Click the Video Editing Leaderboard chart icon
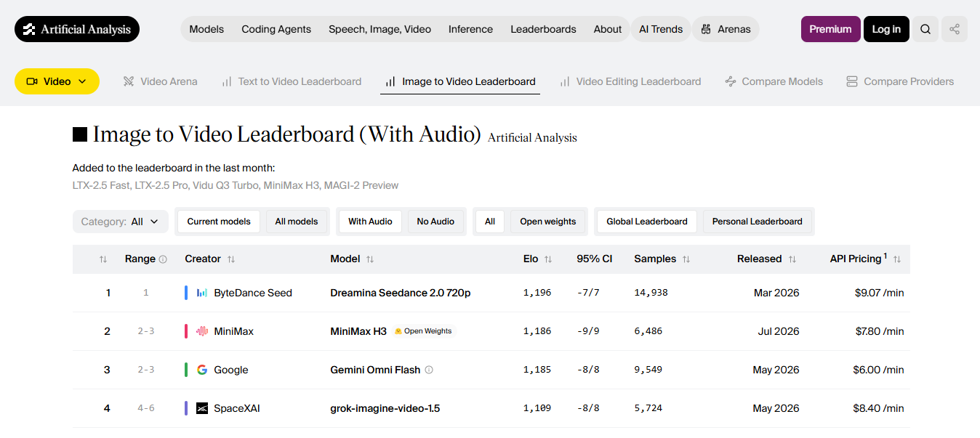This screenshot has height=438, width=980. coord(565,81)
